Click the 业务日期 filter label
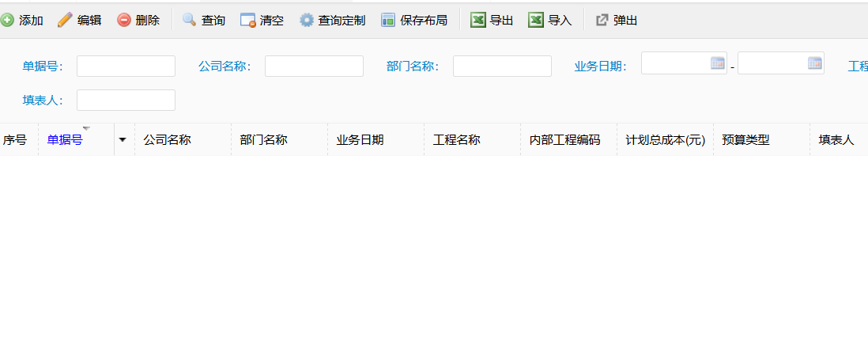This screenshot has width=868, height=357. 601,66
